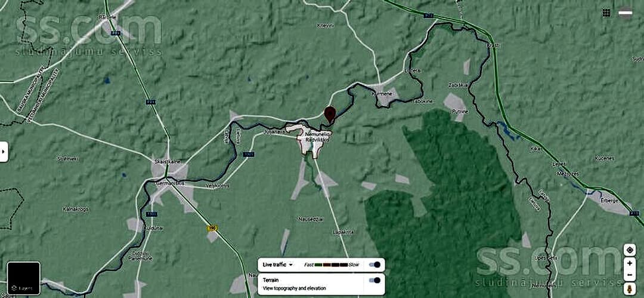The height and width of the screenshot is (298, 644).
Task: Select the Germaniškis place label
Action: tap(171, 182)
